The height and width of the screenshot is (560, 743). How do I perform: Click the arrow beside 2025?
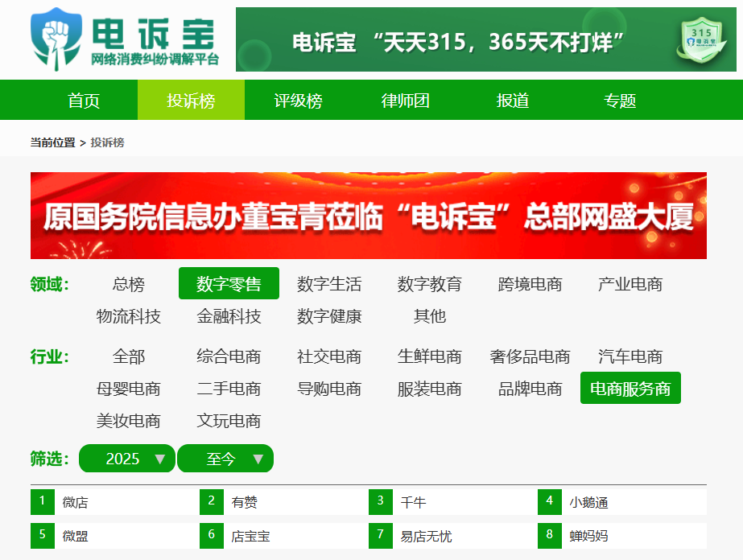pos(160,459)
